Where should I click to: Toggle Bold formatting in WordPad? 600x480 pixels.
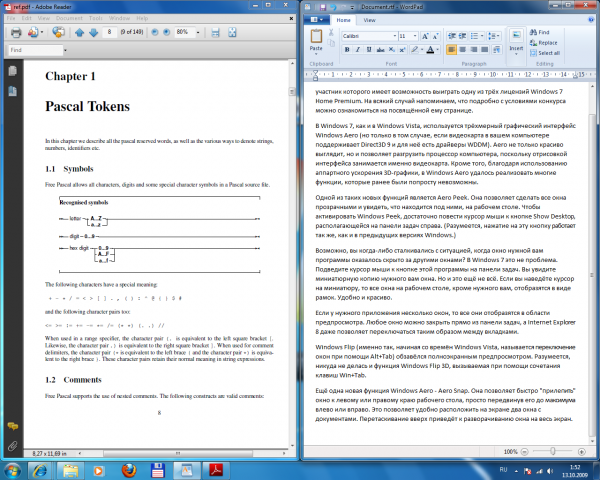[x=347, y=49]
